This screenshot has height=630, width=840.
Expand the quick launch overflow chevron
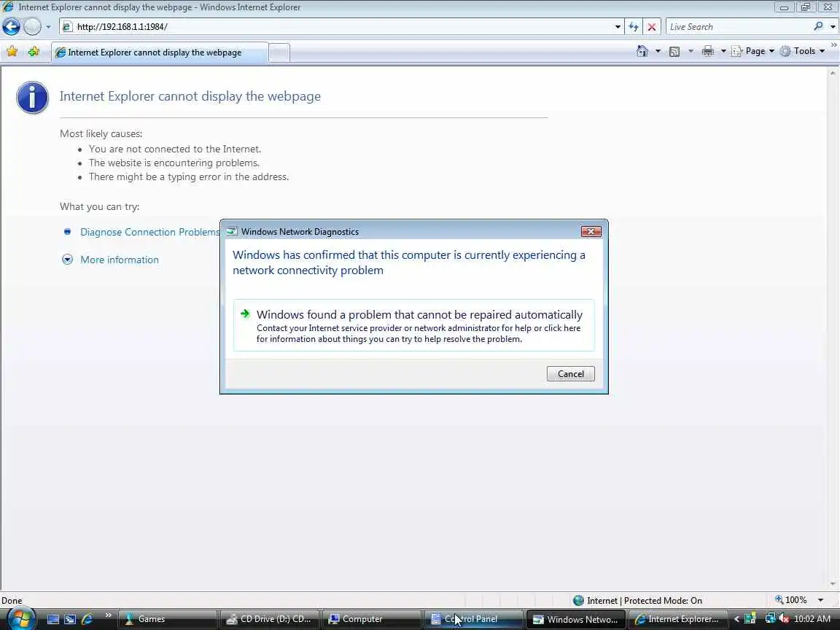click(x=108, y=615)
